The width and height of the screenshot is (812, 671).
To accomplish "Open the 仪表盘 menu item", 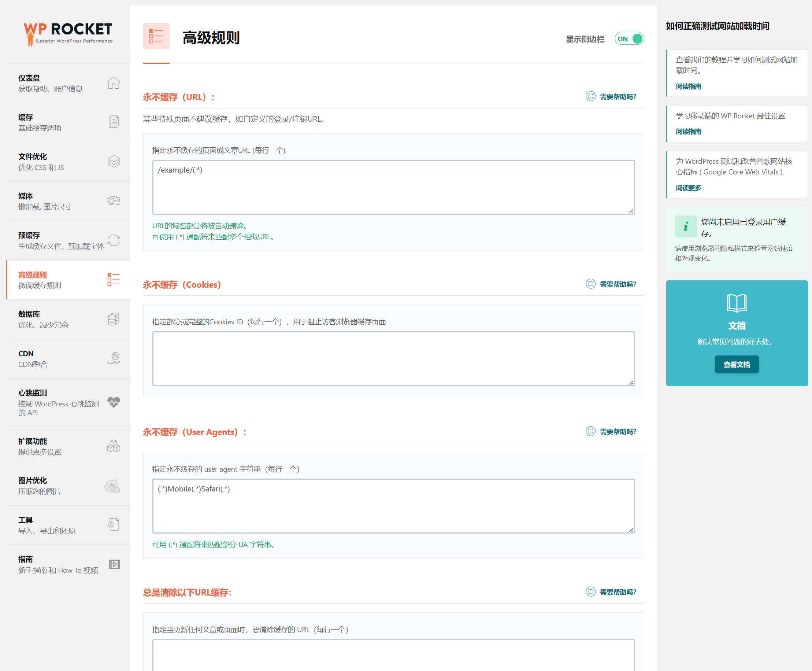I will coord(68,83).
